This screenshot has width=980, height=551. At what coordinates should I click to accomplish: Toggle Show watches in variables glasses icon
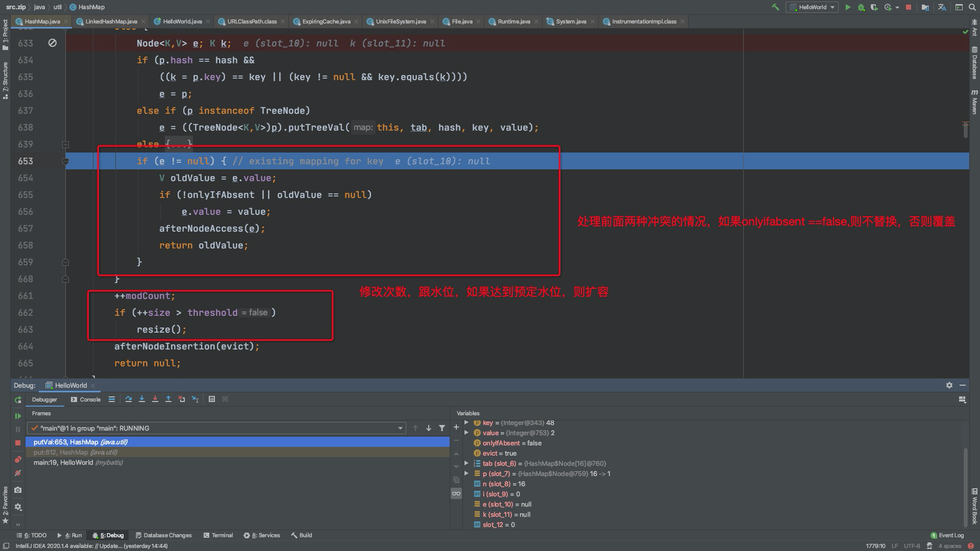point(456,493)
